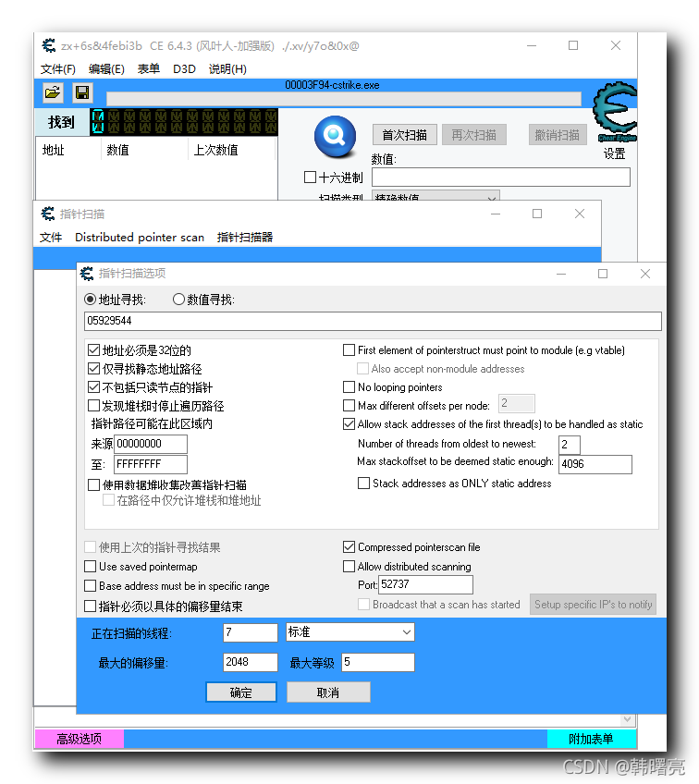Click Cheat Engine title bar app icon
This screenshot has height=784, width=699.
coord(48,45)
